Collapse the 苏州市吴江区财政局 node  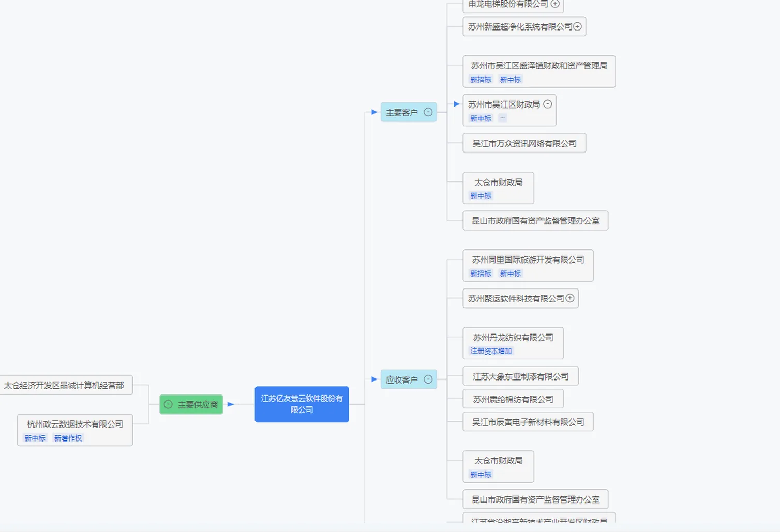coord(548,104)
